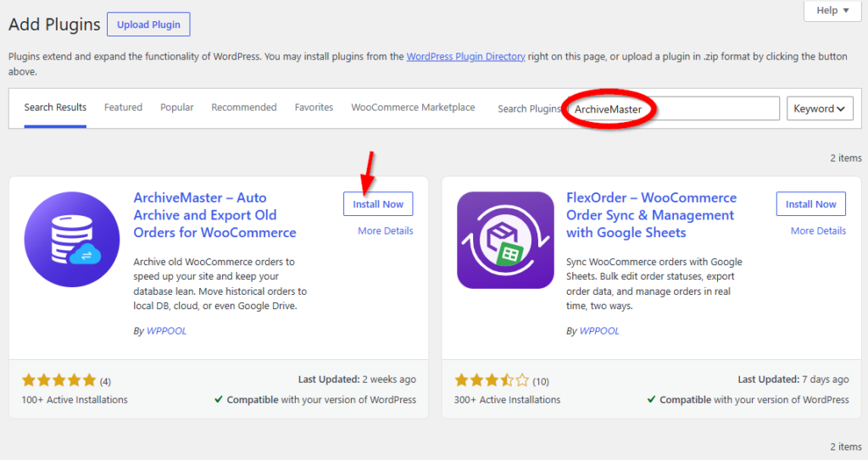Screen dimensions: 868x460
Task: Click the ArchiveMaster description text
Action: pos(220,284)
